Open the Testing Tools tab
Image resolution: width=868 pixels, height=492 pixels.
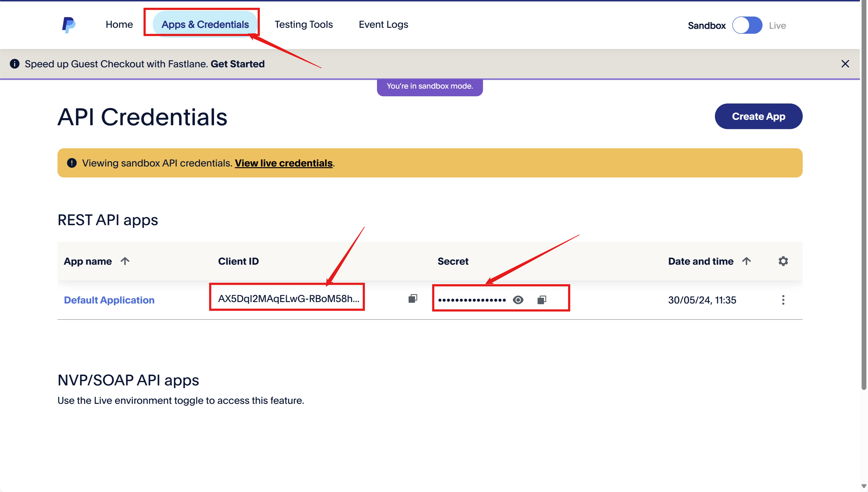303,24
